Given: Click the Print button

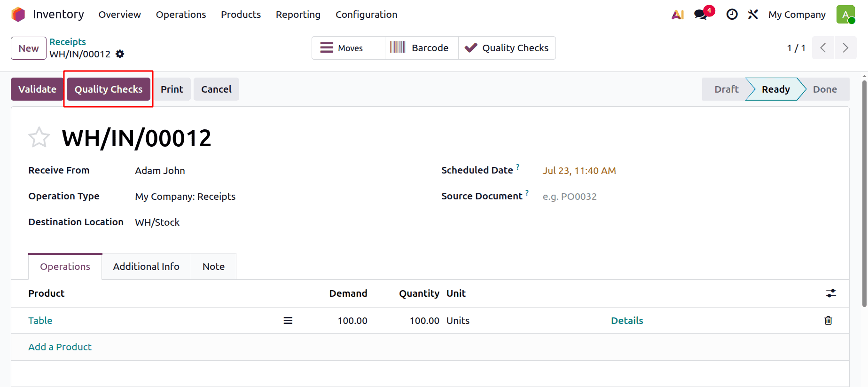Looking at the screenshot, I should [x=172, y=89].
